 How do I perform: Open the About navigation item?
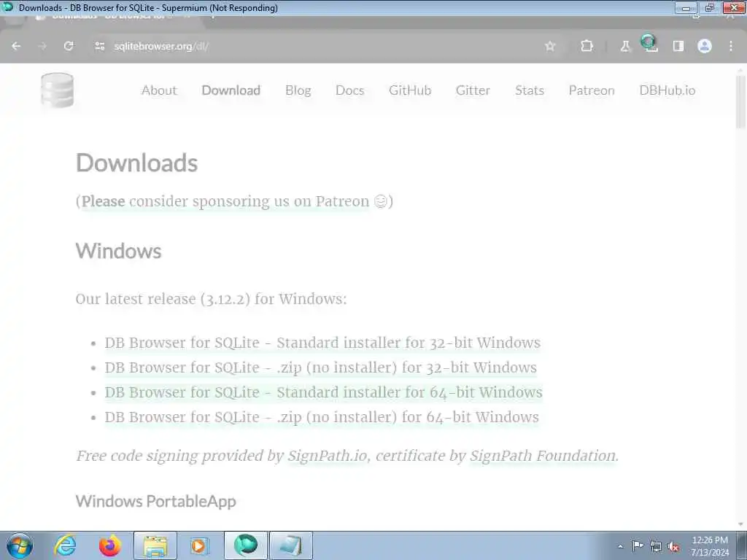pos(159,90)
